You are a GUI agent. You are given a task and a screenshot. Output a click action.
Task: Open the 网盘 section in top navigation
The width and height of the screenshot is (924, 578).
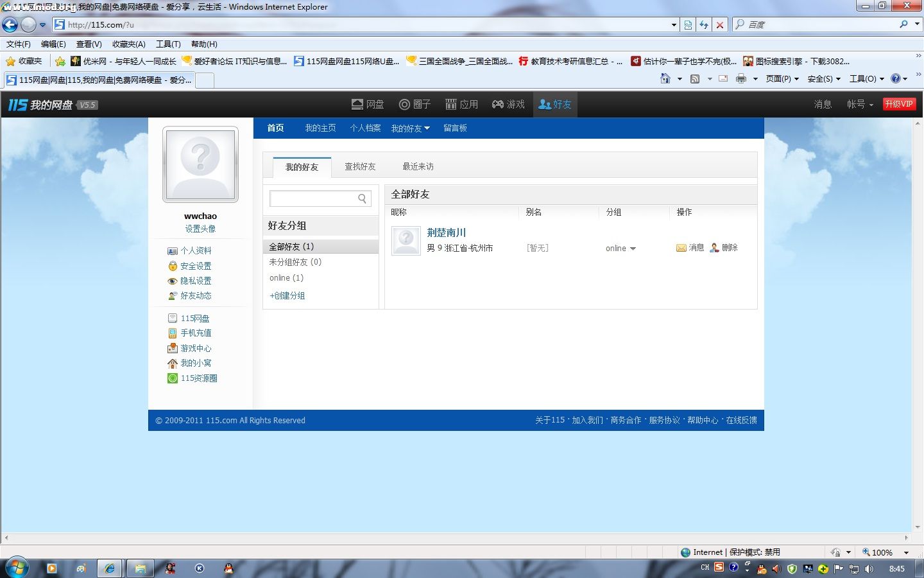click(x=368, y=104)
